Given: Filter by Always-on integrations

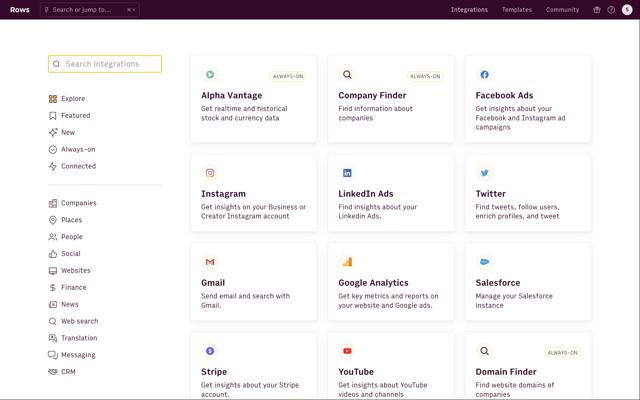Looking at the screenshot, I should [x=78, y=149].
